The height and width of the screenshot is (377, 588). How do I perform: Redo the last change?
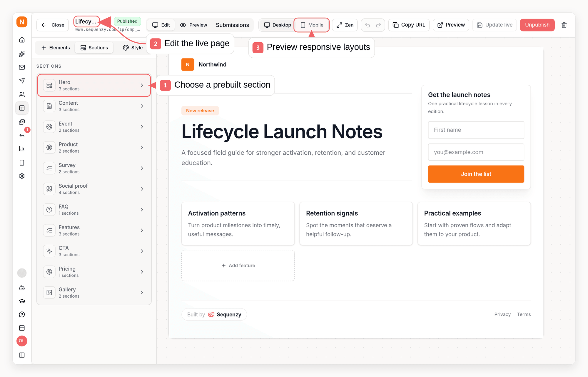(378, 25)
